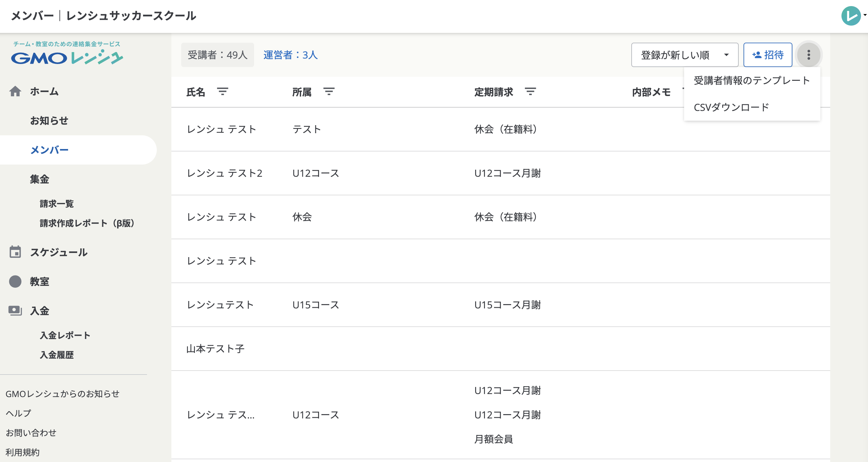
Task: Open the 内部メモ column filter dropdown
Action: click(684, 92)
